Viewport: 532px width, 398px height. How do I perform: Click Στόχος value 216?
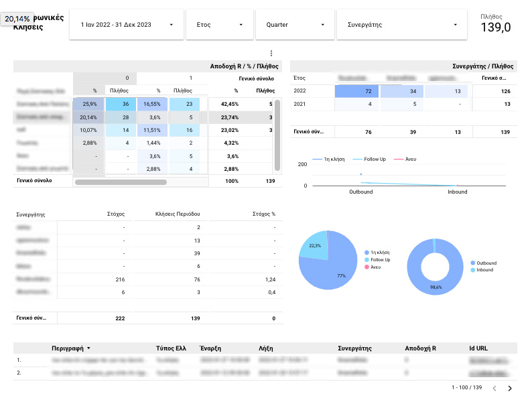point(120,279)
